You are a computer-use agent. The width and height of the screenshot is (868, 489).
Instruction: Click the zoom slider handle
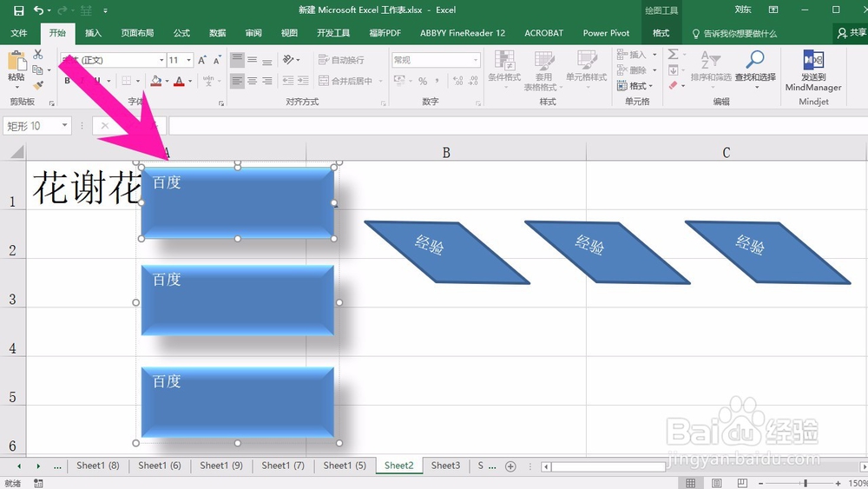806,483
